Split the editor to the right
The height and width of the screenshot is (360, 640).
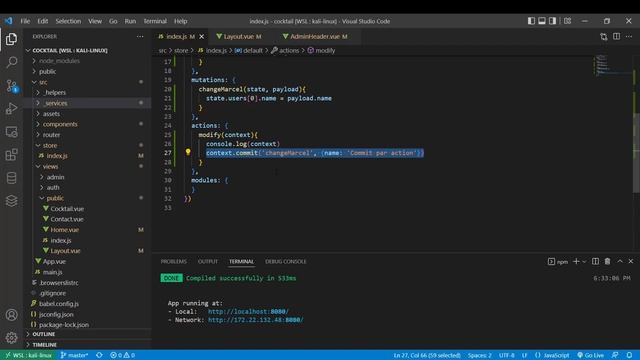[616, 36]
